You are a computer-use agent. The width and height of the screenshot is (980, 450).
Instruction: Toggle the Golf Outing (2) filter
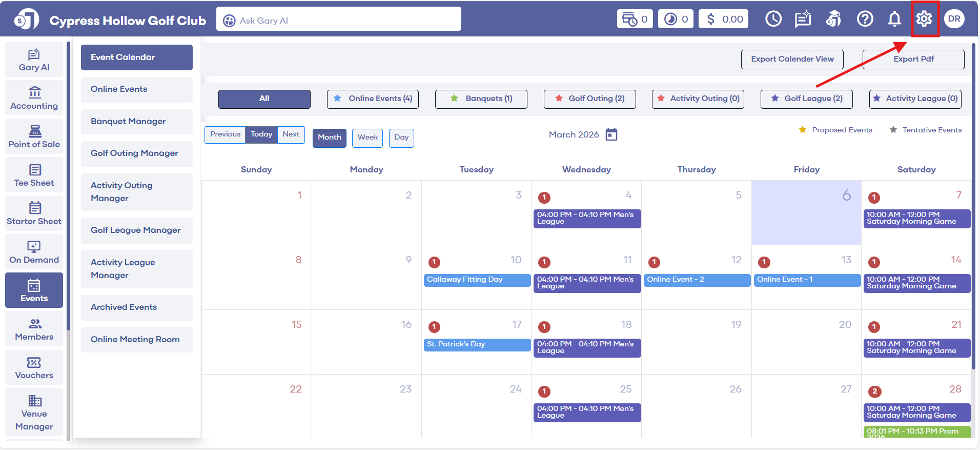tap(589, 99)
